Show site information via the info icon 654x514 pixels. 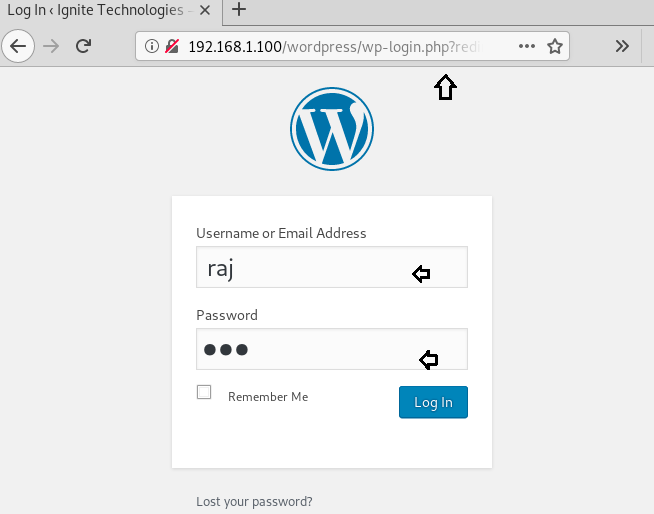152,46
